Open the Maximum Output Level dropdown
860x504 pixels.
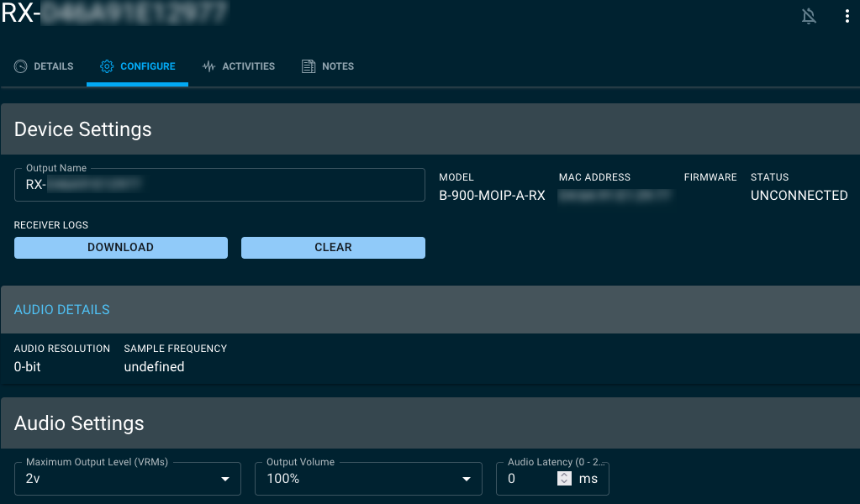click(127, 478)
